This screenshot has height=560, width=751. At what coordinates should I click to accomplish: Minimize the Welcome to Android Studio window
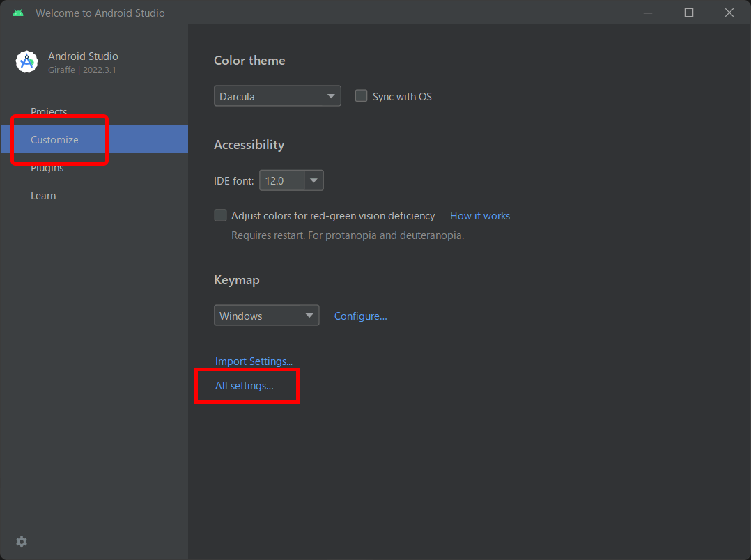point(648,13)
